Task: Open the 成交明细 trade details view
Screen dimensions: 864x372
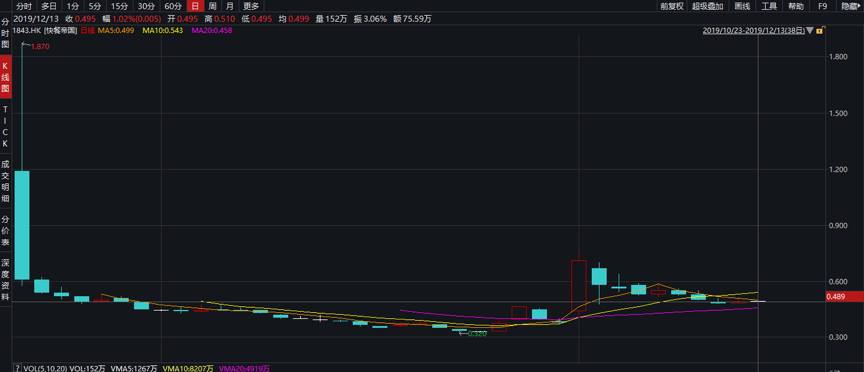Action: (x=6, y=182)
